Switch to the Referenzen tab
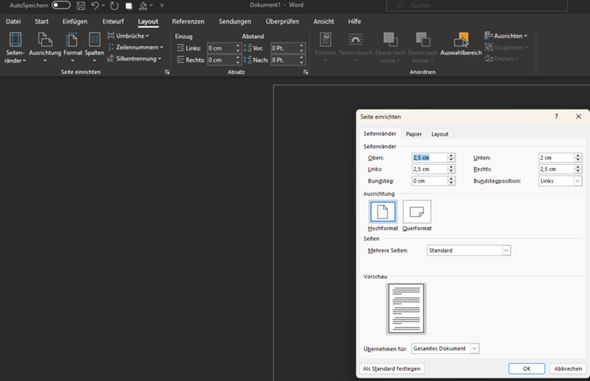Screen dimensions: 590x381 188,21
